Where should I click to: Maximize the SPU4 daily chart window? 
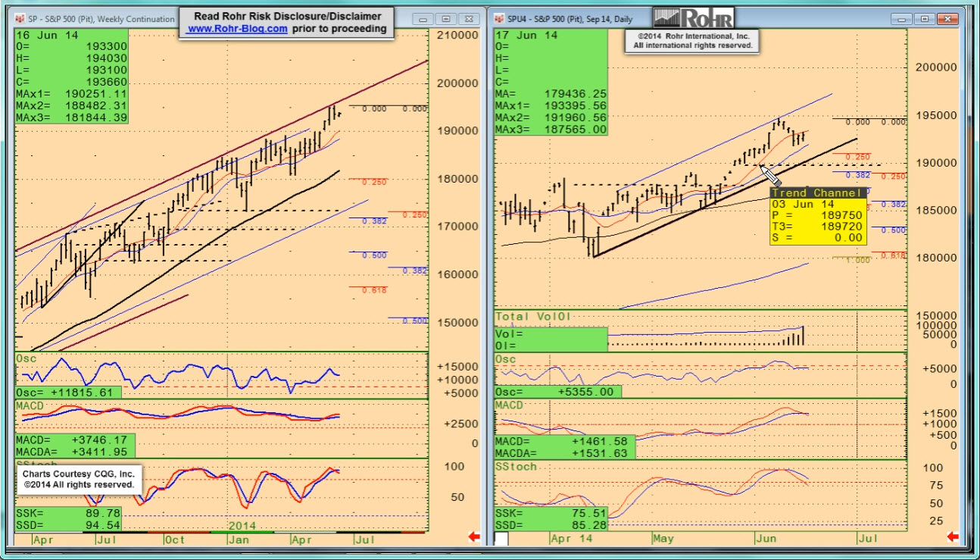pyautogui.click(x=925, y=18)
